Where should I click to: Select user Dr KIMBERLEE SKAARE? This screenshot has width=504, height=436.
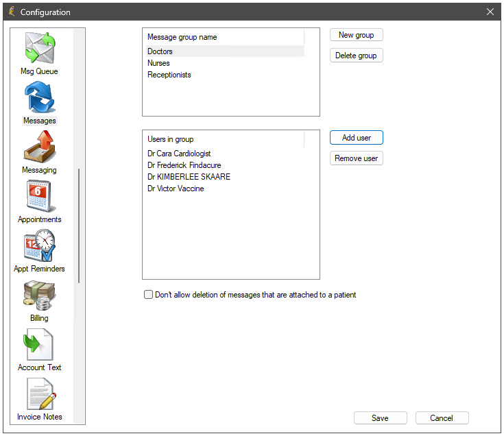click(225, 177)
